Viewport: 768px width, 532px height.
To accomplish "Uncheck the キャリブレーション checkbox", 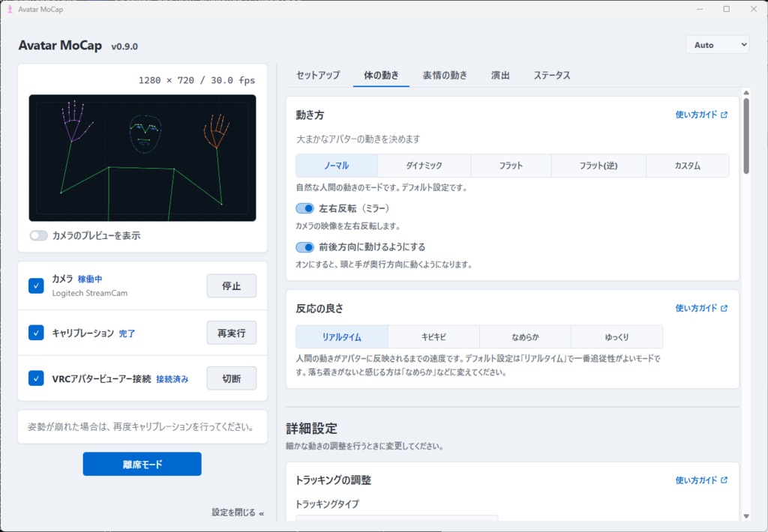I will [36, 333].
